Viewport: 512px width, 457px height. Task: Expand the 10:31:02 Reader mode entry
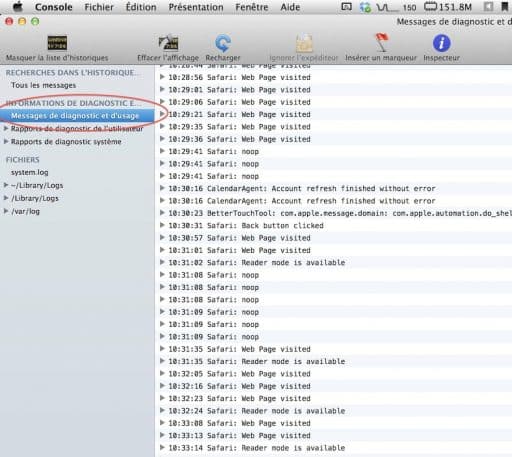(162, 262)
